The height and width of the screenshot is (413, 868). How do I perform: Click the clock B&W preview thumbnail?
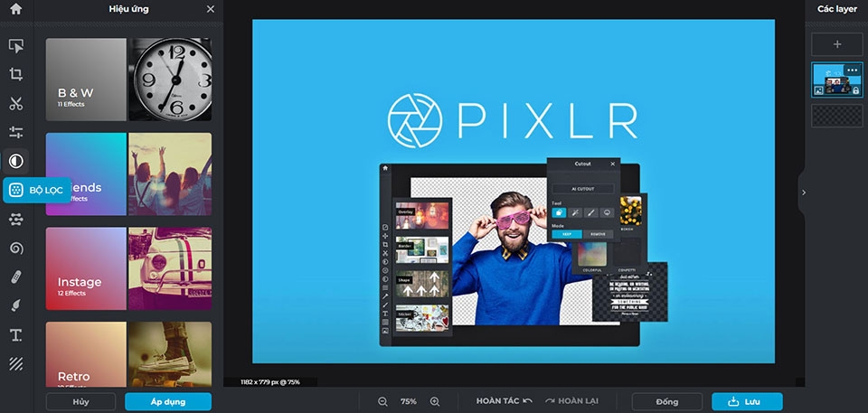click(170, 80)
